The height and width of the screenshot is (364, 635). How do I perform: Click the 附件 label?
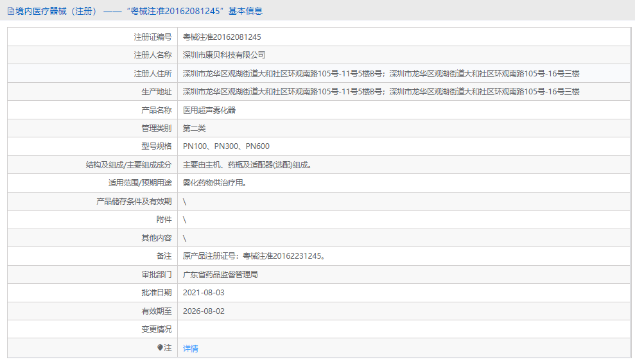click(x=164, y=220)
